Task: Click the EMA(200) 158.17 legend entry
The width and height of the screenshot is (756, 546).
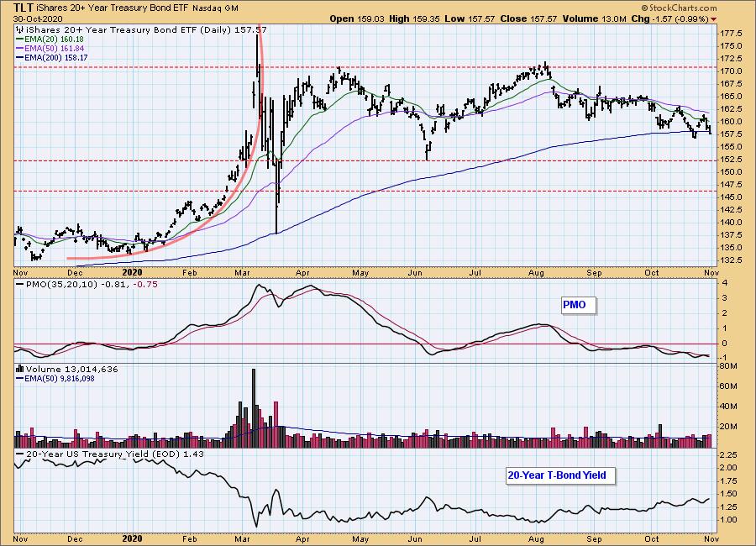Action: (51, 57)
